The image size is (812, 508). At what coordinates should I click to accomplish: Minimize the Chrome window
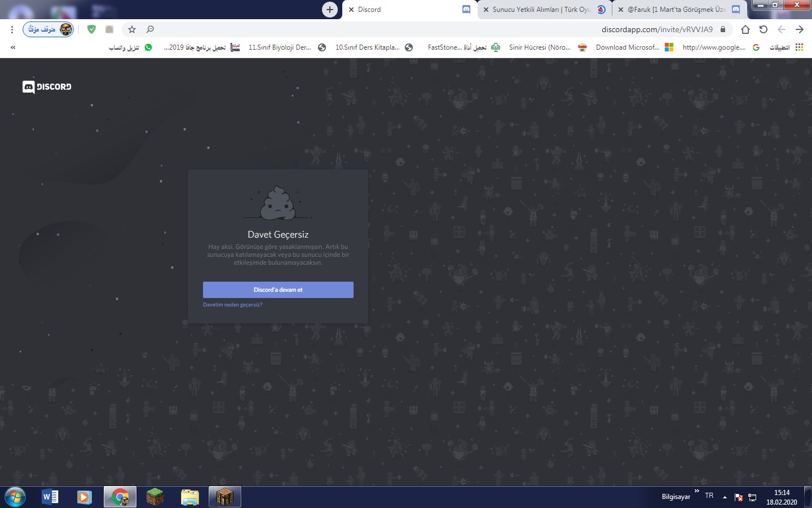click(761, 5)
